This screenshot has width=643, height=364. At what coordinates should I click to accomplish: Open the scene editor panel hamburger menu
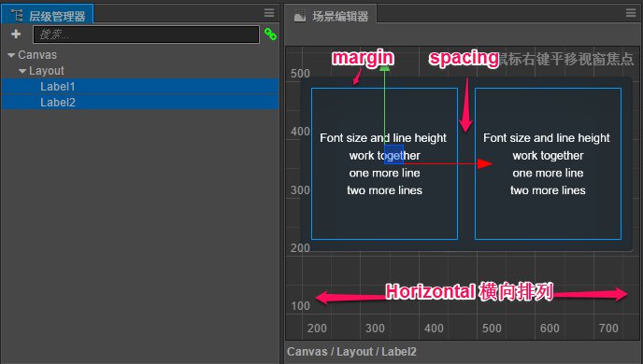pos(631,13)
